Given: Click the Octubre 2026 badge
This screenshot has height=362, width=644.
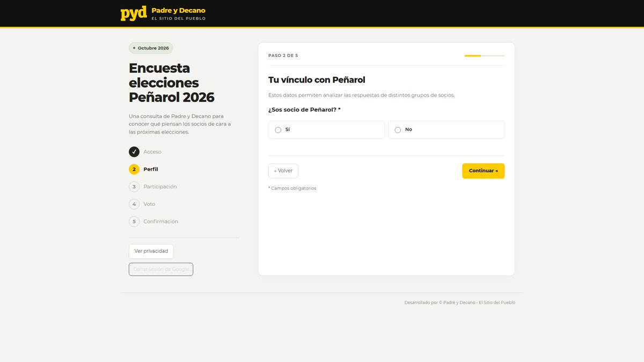Looking at the screenshot, I should click(x=151, y=48).
